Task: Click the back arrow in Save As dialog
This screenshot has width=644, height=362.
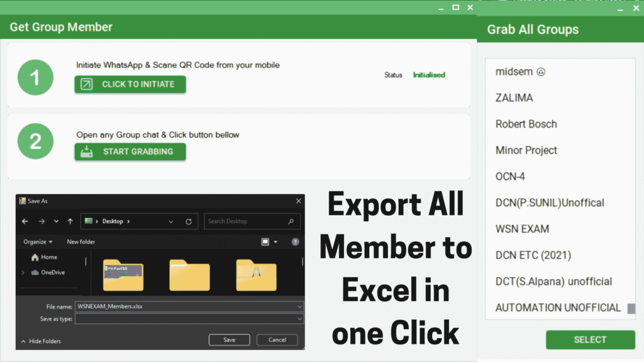Action: pyautogui.click(x=25, y=221)
